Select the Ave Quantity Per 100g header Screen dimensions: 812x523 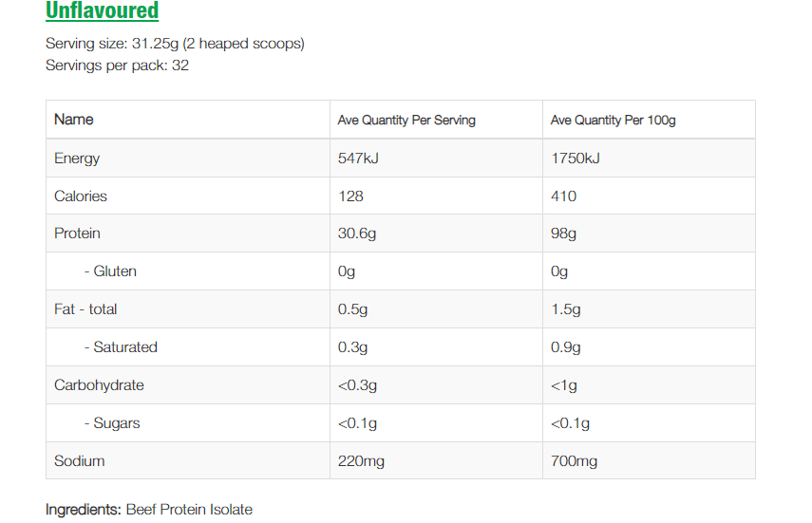pos(613,121)
